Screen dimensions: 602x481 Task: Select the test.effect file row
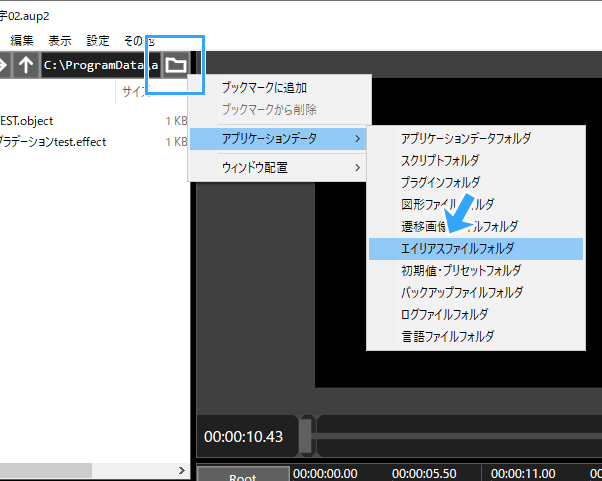94,142
